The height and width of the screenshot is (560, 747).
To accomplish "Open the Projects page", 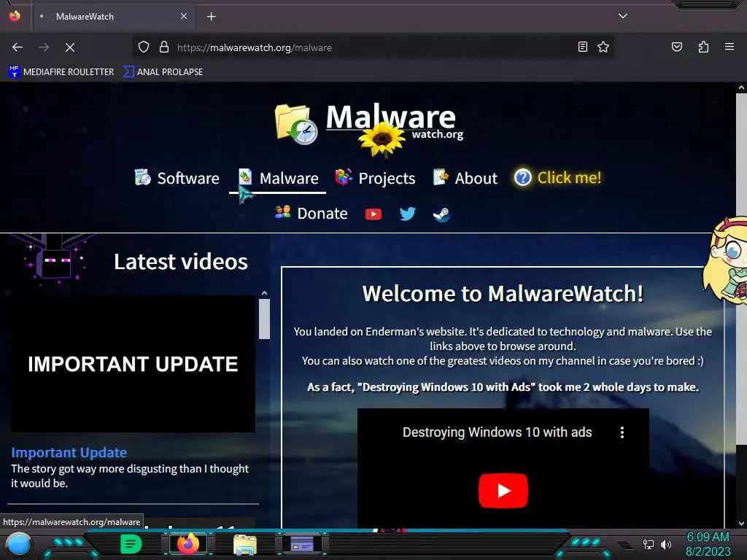I will (376, 178).
